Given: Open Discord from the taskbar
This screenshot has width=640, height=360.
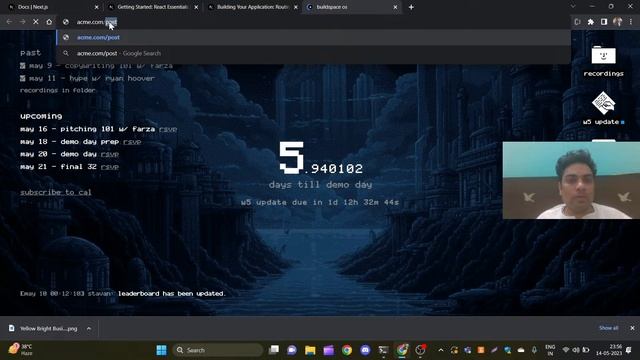Looking at the screenshot, I should (365, 350).
